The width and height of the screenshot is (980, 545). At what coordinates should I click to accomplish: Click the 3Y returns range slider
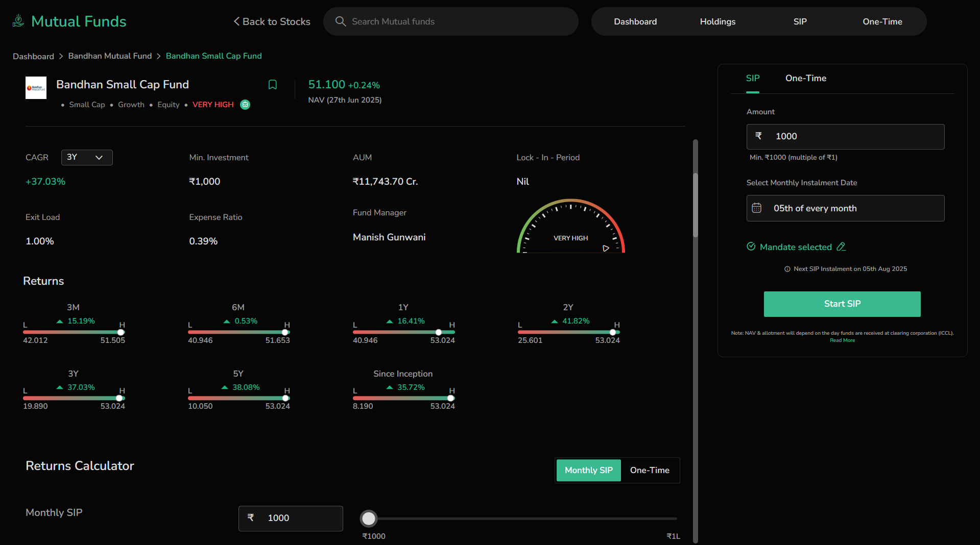(x=74, y=398)
